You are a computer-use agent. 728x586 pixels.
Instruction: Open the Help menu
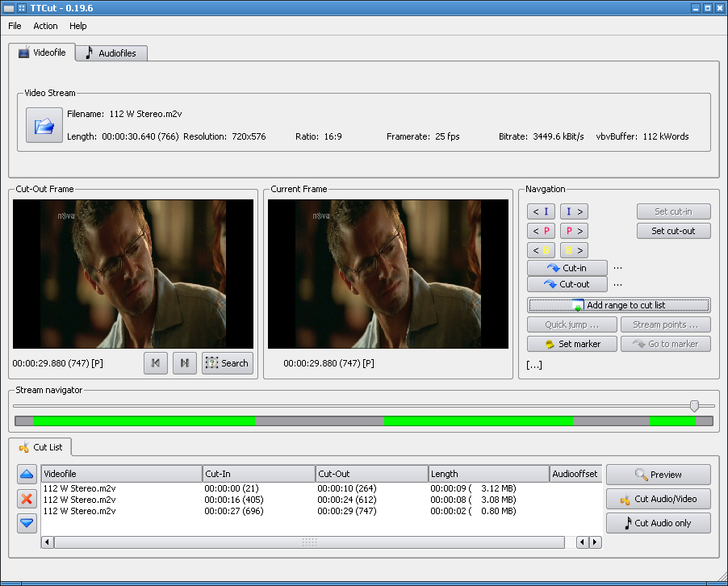coord(78,26)
